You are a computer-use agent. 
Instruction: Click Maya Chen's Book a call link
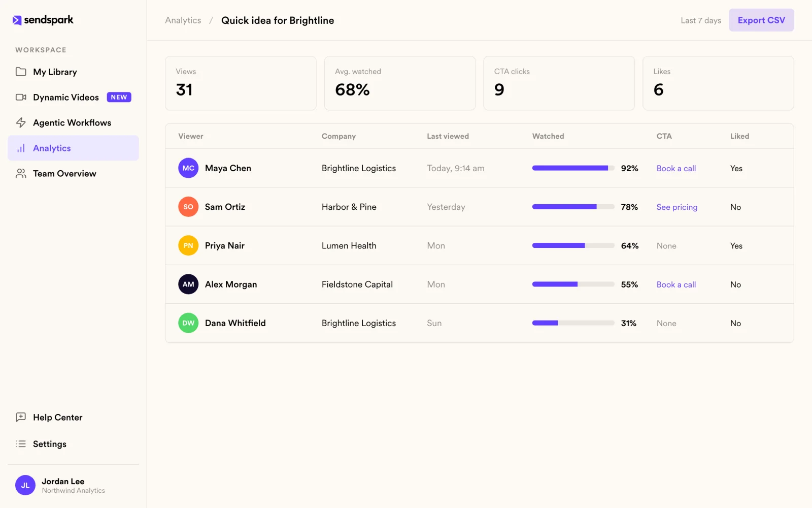point(676,168)
